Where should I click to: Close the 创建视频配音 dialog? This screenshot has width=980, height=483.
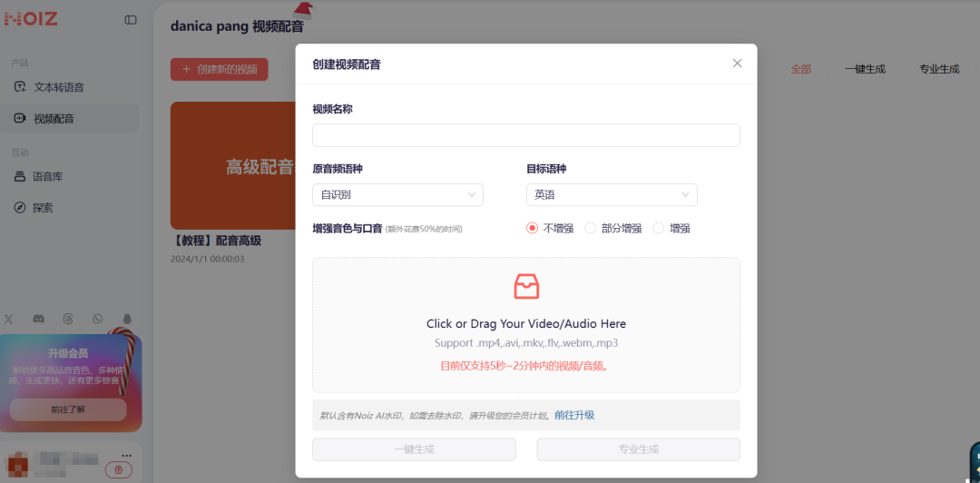click(x=737, y=64)
